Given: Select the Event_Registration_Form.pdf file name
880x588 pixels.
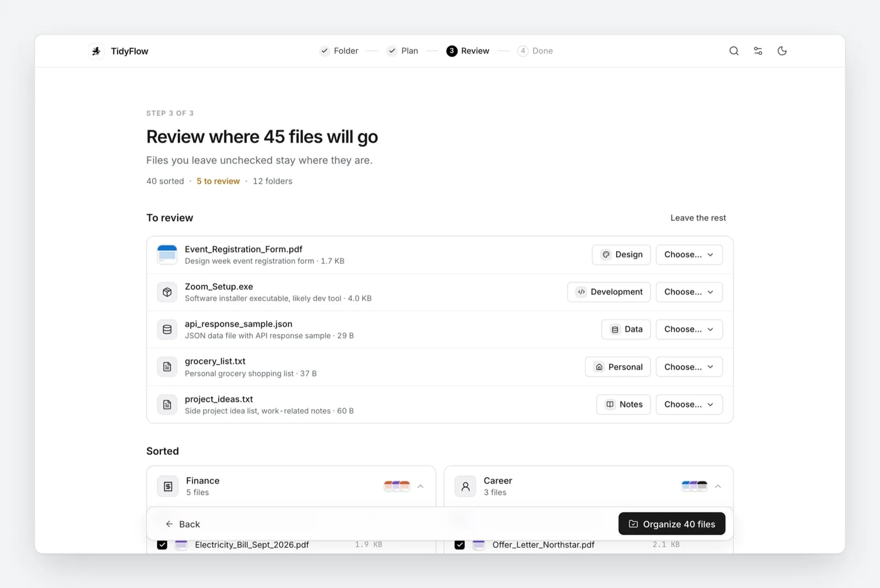Looking at the screenshot, I should click(244, 249).
